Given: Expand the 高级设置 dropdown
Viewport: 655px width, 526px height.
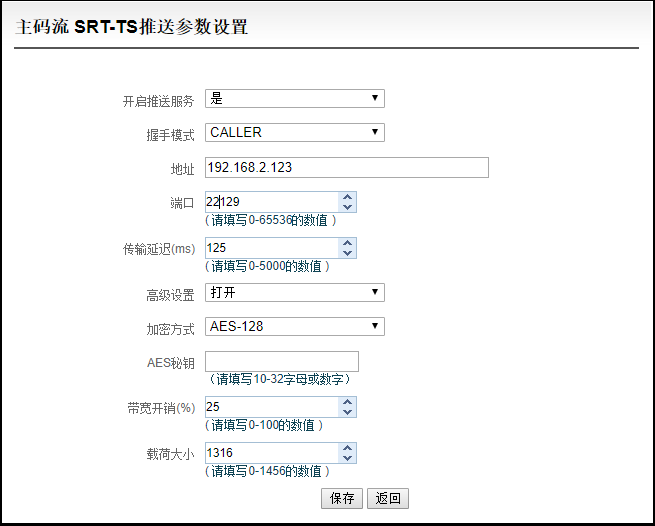Looking at the screenshot, I should click(x=294, y=292).
